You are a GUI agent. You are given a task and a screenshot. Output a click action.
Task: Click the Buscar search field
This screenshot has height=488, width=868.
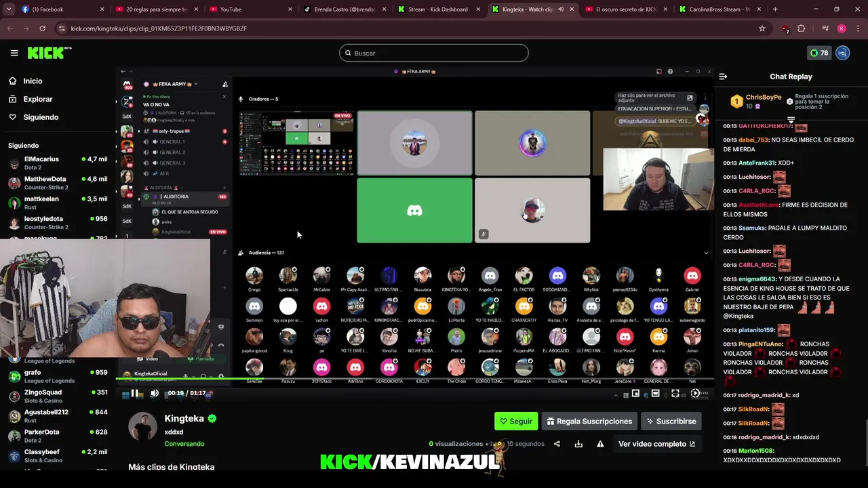pyautogui.click(x=434, y=53)
